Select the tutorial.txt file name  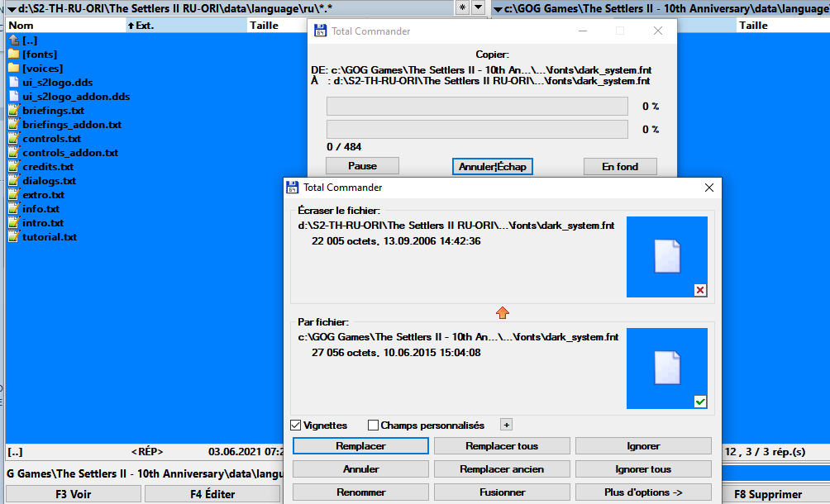click(x=50, y=236)
